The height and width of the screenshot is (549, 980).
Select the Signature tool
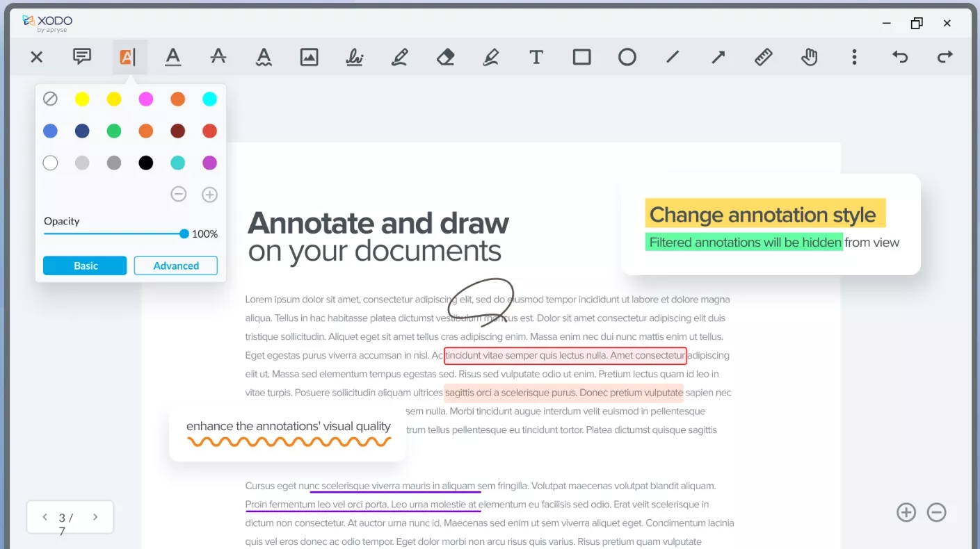[x=355, y=57]
